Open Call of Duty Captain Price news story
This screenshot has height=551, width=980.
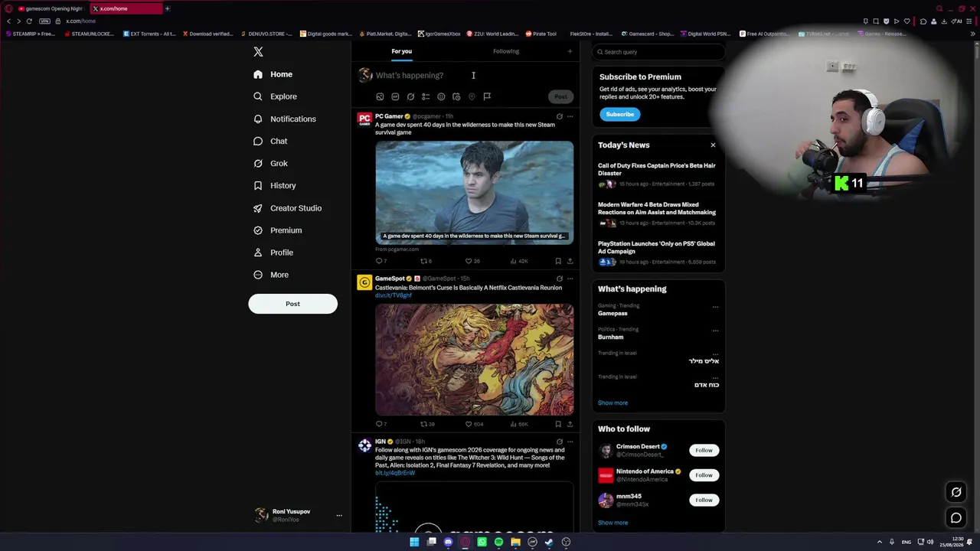657,169
